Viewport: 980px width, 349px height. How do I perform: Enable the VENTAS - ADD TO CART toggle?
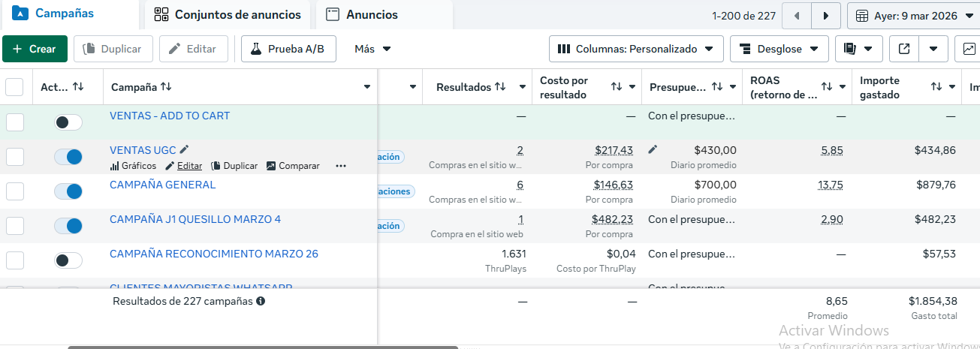[x=68, y=122]
